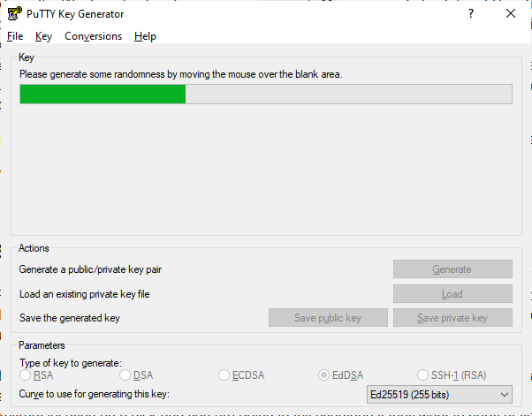Open the Conversions menu
Screen dimensions: 532x416
point(93,36)
